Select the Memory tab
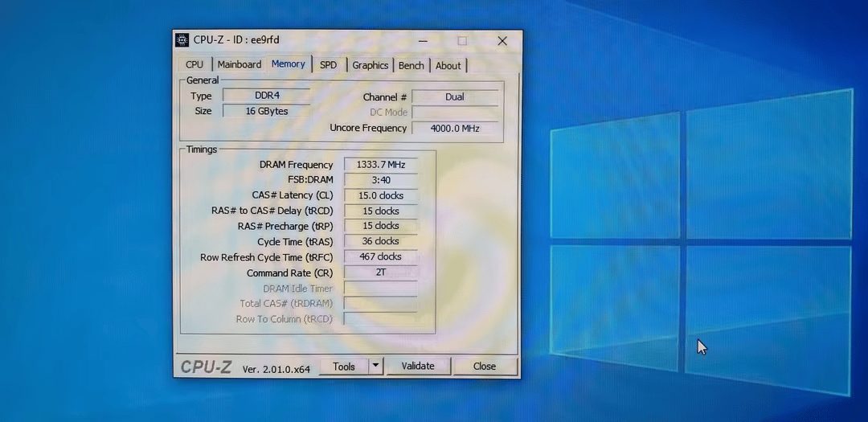 (289, 64)
